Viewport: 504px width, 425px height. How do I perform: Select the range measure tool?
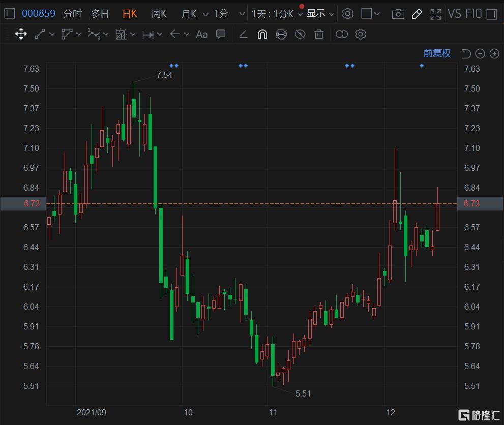[148, 35]
